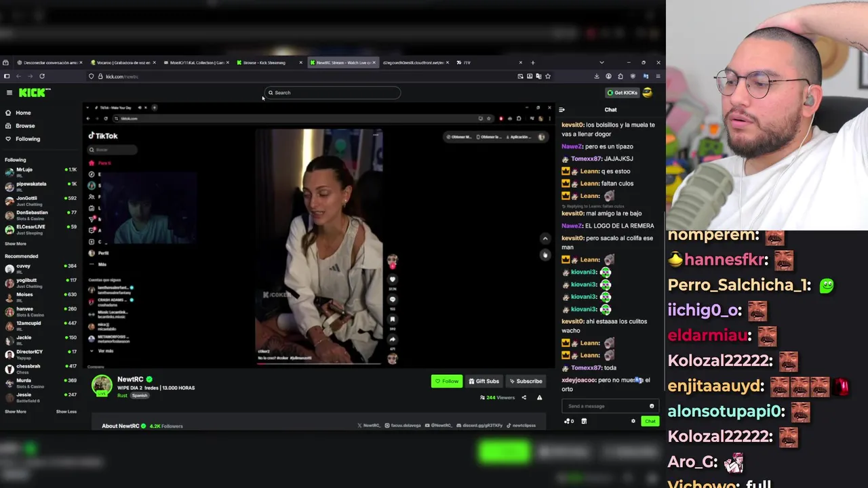868x488 pixels.
Task: Click the translate page icon in address bar
Action: [538, 77]
